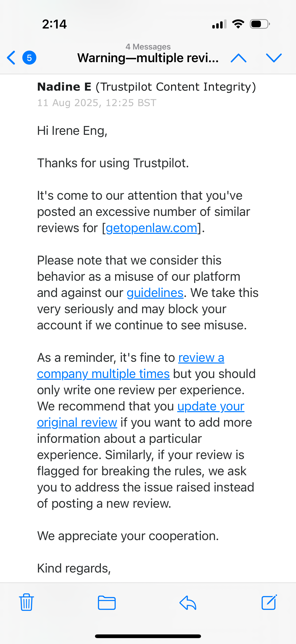296x644 pixels.
Task: Reply using the reply arrow icon
Action: click(188, 602)
